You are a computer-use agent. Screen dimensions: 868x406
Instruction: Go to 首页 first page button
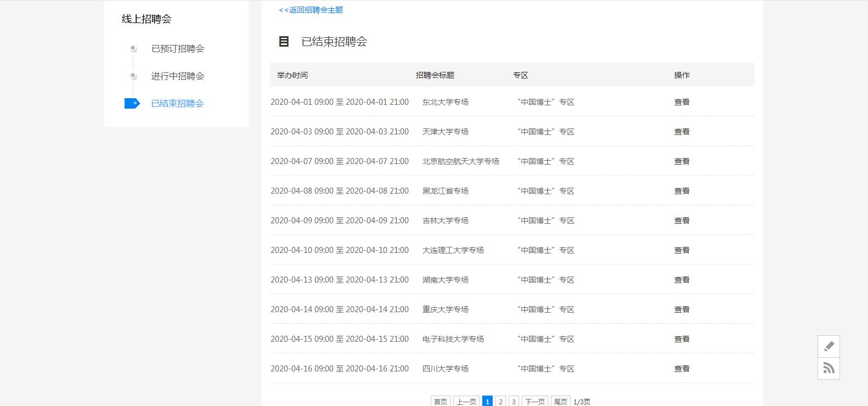tap(441, 402)
